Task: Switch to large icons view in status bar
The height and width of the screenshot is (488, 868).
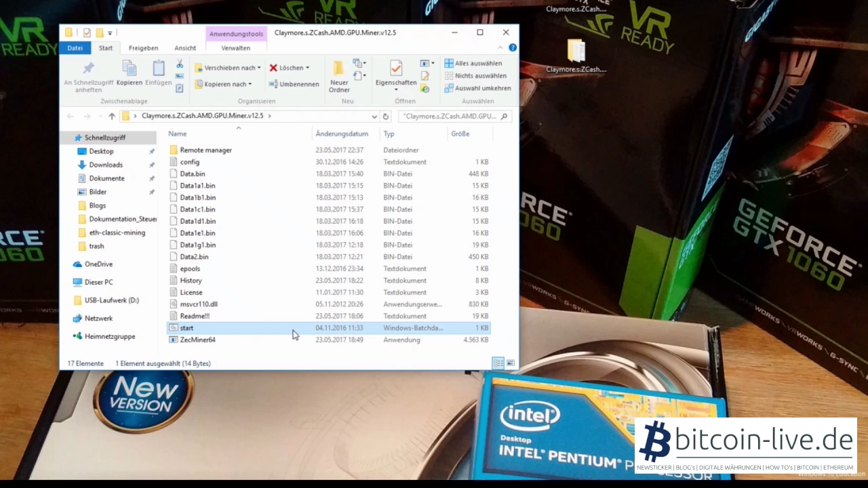Action: coord(511,363)
